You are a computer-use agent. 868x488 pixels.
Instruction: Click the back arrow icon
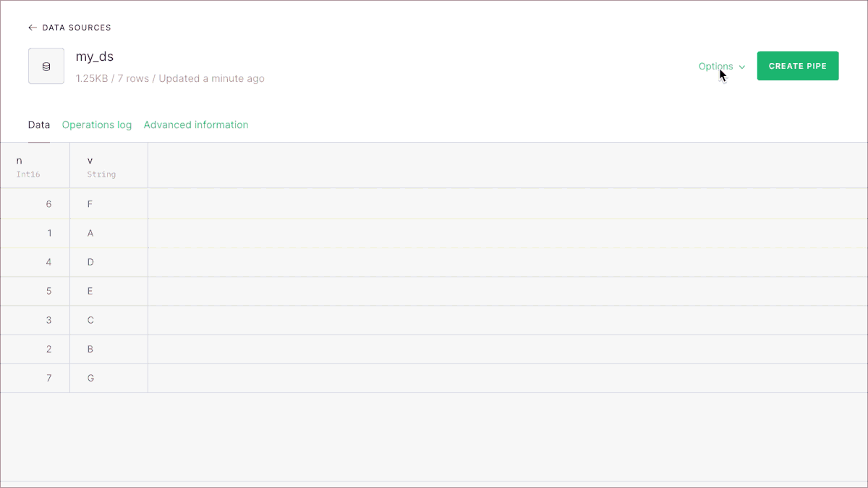(x=32, y=28)
